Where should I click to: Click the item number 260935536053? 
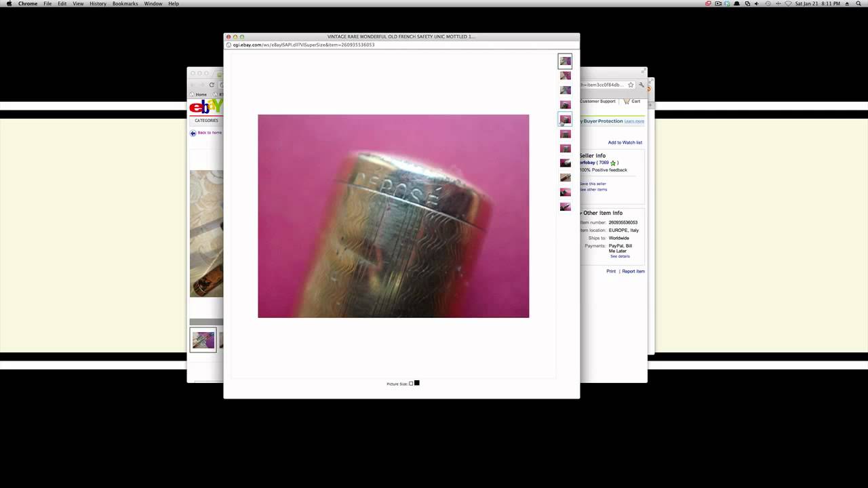623,222
